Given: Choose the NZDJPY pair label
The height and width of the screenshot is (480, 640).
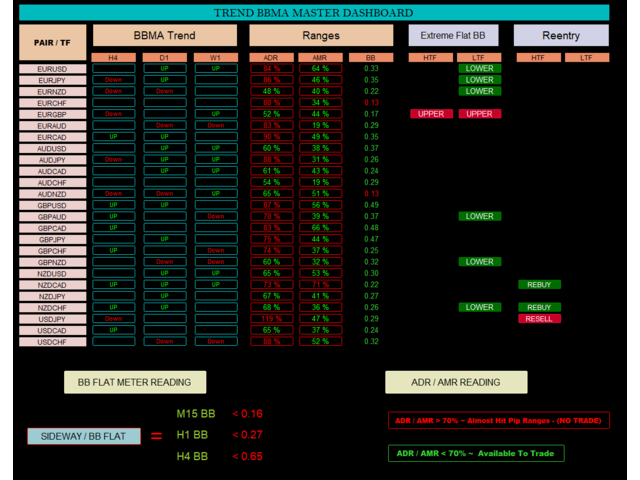Looking at the screenshot, I should [x=53, y=297].
